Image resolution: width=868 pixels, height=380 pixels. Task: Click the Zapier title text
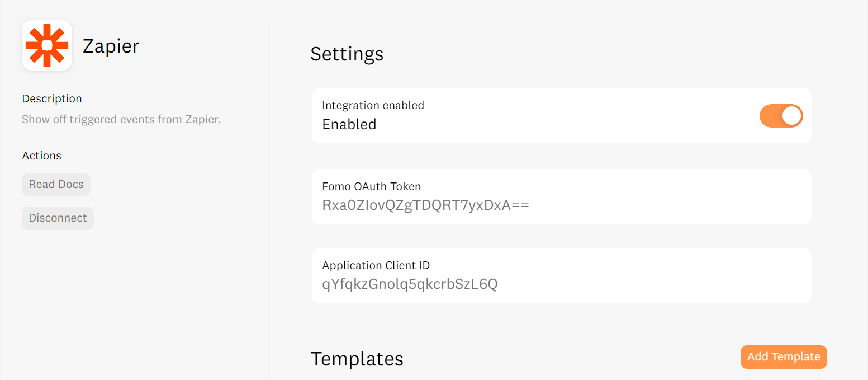click(x=111, y=46)
